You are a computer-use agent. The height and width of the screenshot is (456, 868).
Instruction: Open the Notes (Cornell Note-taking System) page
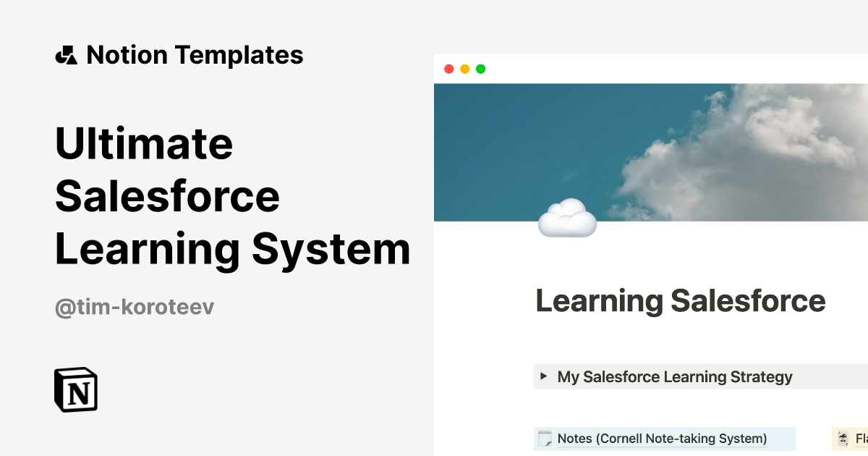click(x=662, y=439)
